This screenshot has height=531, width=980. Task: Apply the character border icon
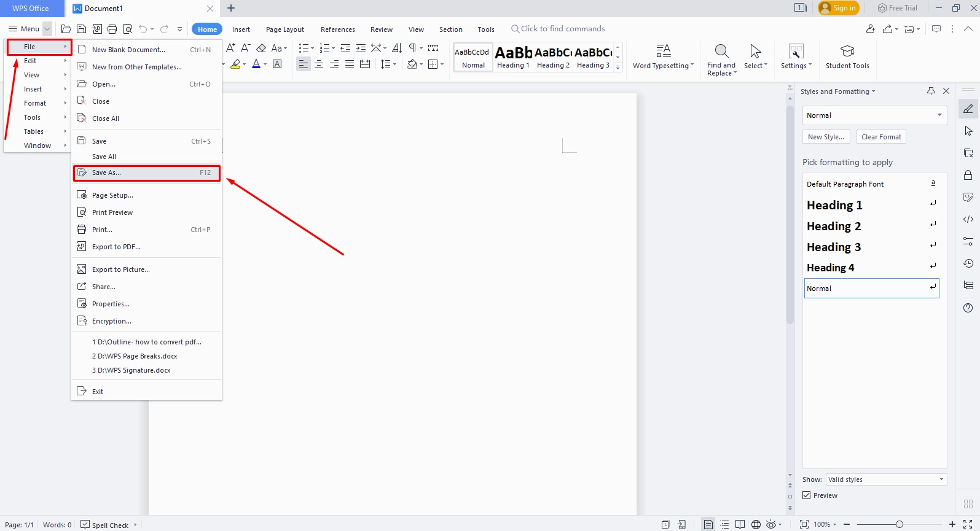pyautogui.click(x=277, y=64)
